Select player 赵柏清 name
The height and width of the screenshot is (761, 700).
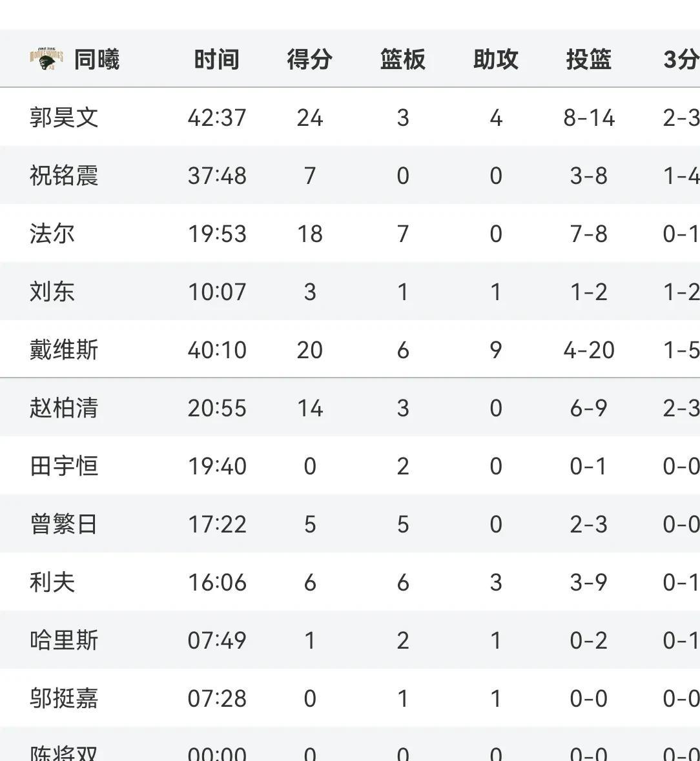pos(64,408)
